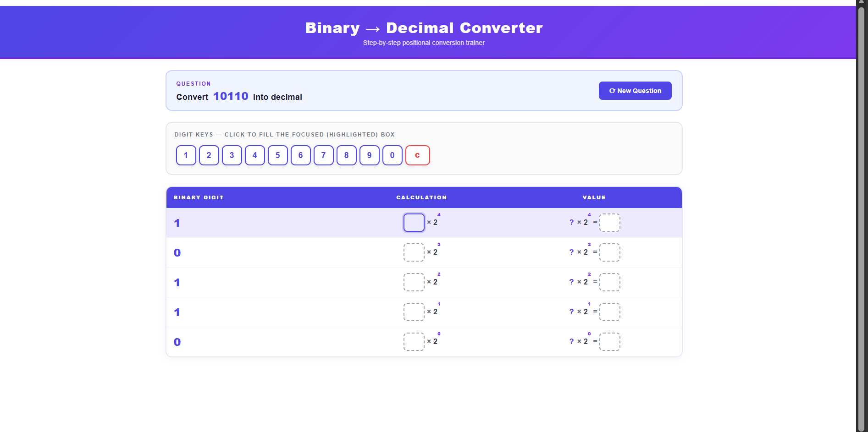Click the New Question button
This screenshot has height=432, width=868.
coord(635,91)
